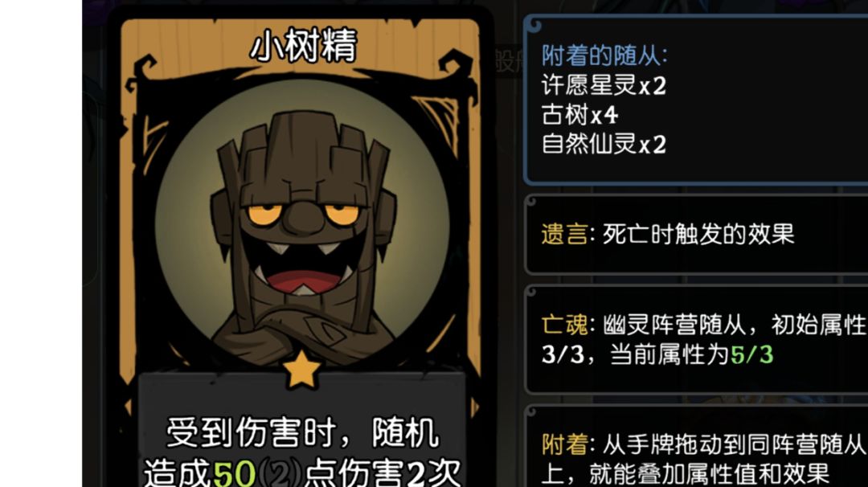The width and height of the screenshot is (868, 487).
Task: Click the grey (2) base damage value
Action: 280,474
